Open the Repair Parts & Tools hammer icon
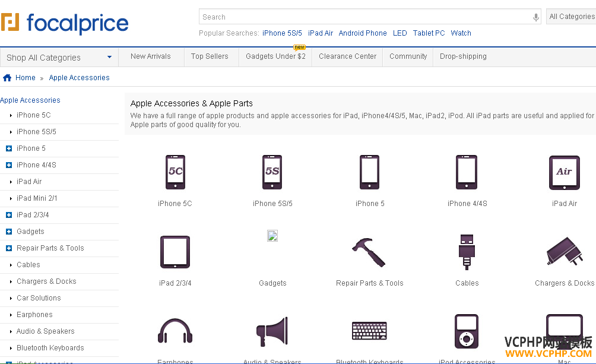Viewport: 596px width, 364px height. 369,252
